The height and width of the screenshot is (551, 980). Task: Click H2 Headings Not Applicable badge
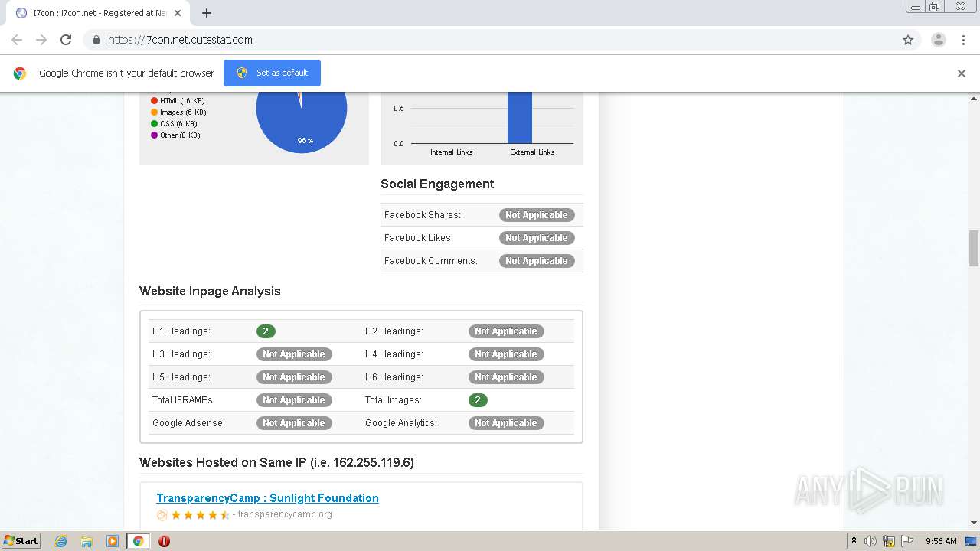[x=506, y=331]
